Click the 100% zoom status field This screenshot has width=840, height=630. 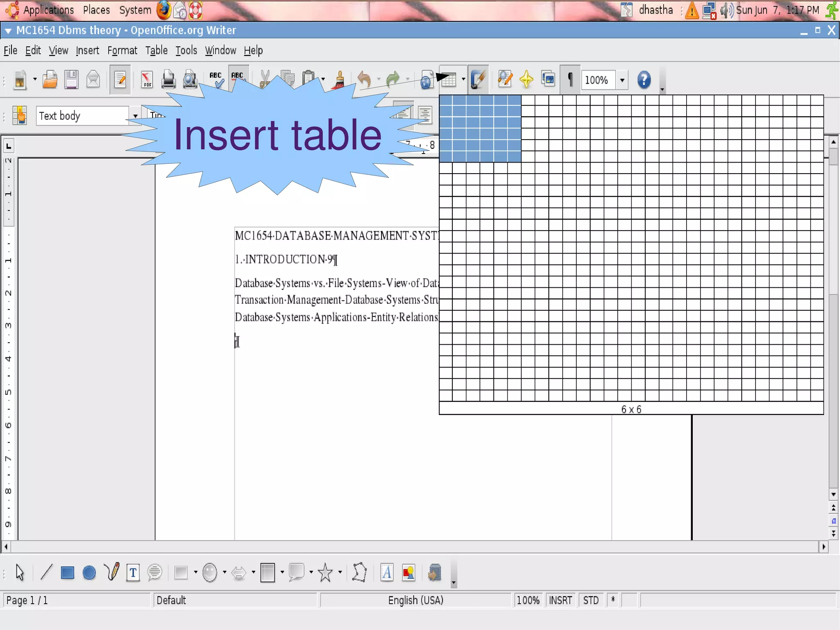[x=528, y=600]
